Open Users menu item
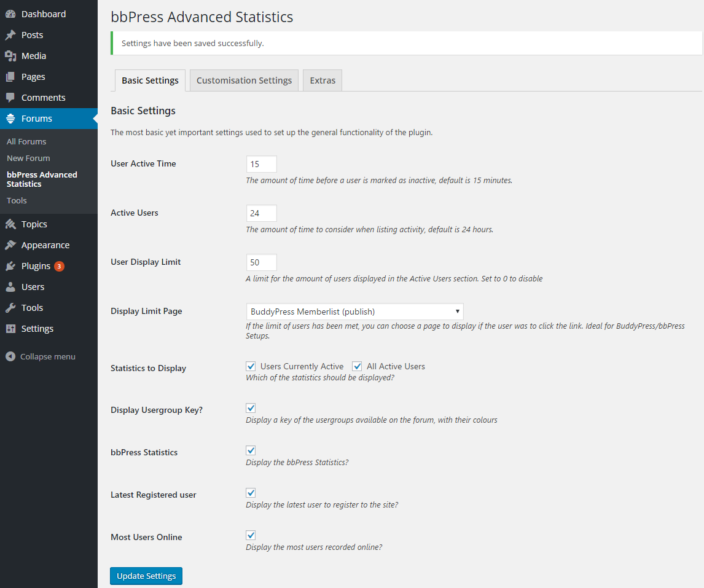Screen dimensions: 704x588 (x=49, y=287)
